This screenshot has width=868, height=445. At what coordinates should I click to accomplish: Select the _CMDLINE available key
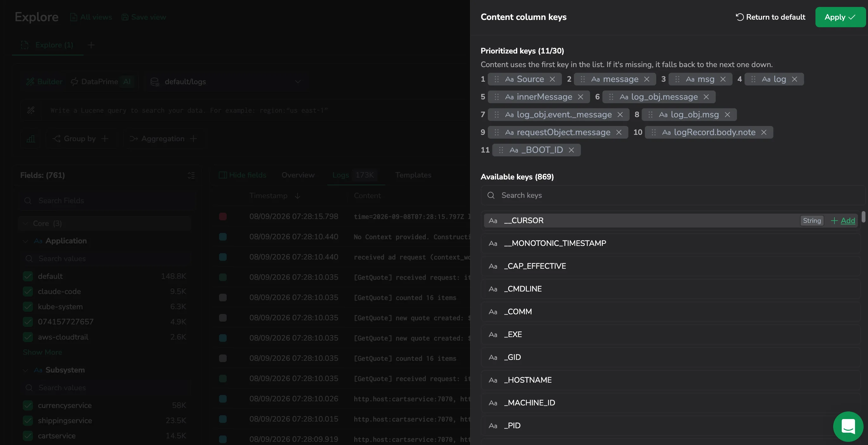point(670,289)
